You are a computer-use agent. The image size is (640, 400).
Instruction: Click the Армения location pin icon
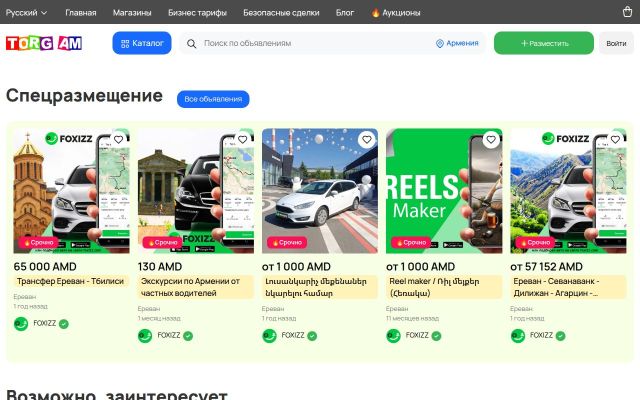(440, 43)
